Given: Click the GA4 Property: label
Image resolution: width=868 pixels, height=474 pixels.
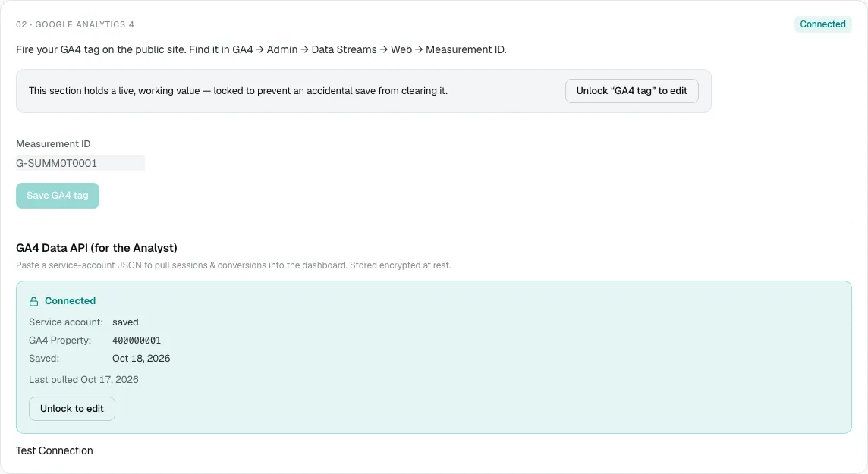Looking at the screenshot, I should coord(60,341).
